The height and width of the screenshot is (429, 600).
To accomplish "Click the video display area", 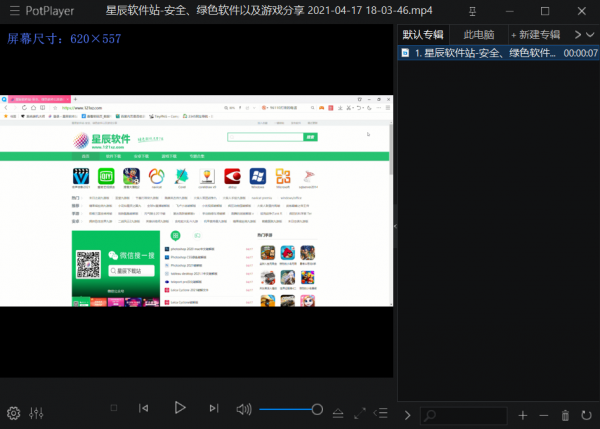I will pos(196,201).
